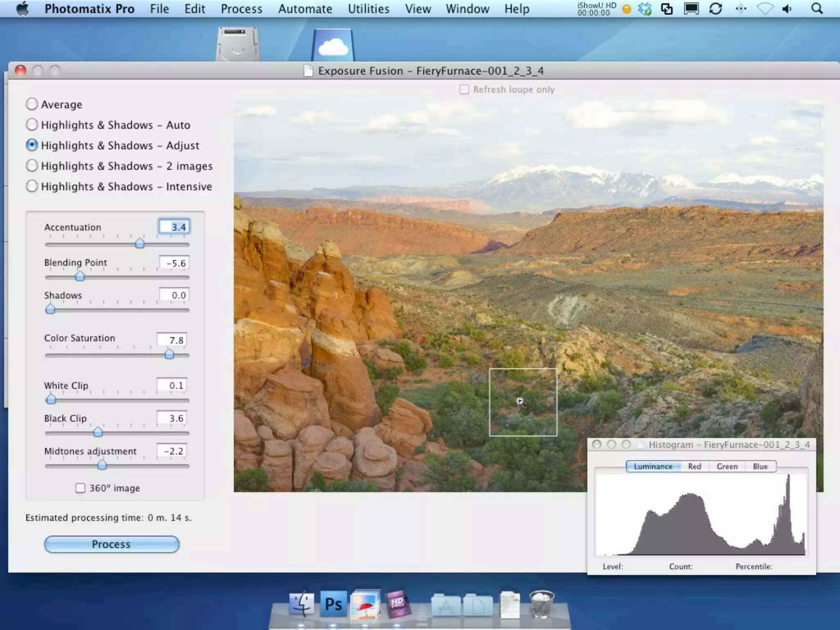Switch histogram to the Blue channel tab
Viewport: 840px width, 630px height.
point(760,466)
